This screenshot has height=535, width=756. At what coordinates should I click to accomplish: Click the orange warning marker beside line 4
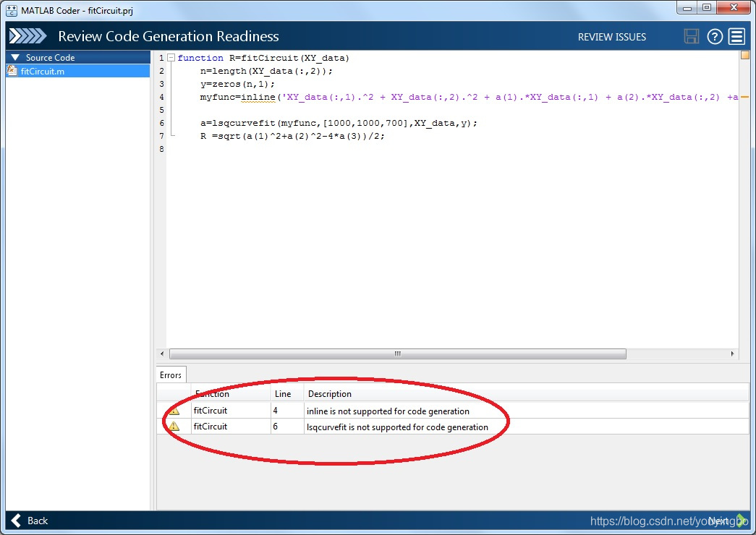coord(745,98)
